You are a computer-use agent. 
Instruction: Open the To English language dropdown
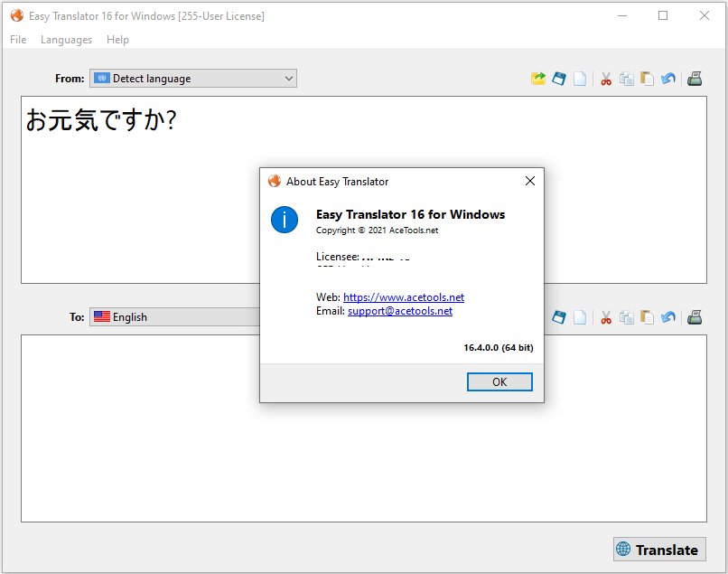[174, 317]
